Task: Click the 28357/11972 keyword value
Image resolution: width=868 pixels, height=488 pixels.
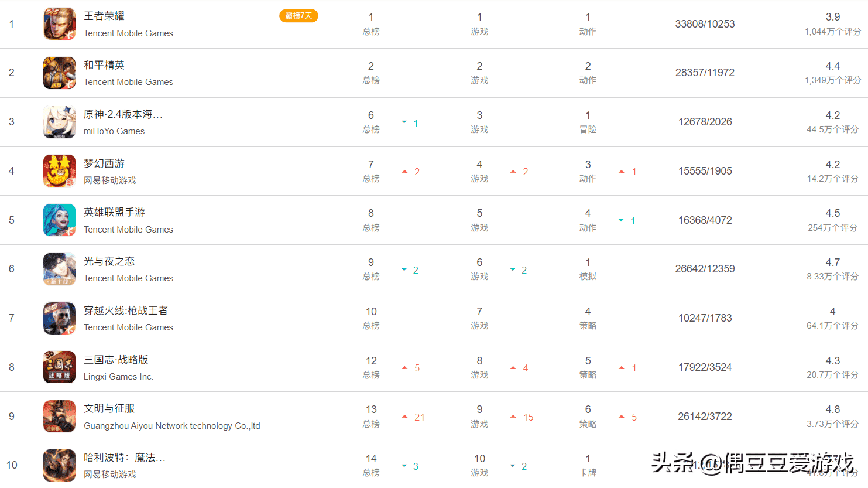Action: pyautogui.click(x=705, y=73)
